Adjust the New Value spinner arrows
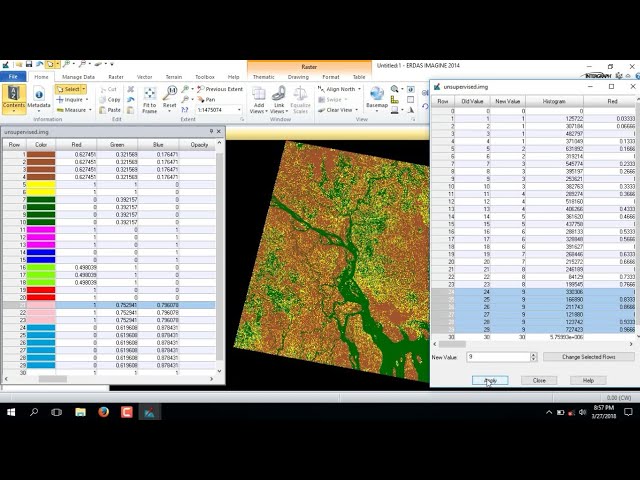Image resolution: width=640 pixels, height=480 pixels. [x=533, y=357]
